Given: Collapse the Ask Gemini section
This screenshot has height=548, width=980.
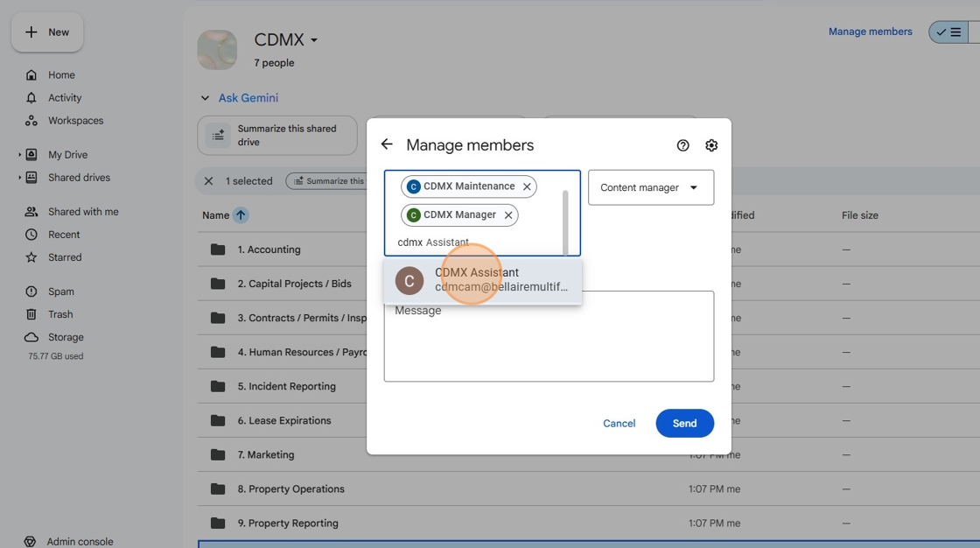Looking at the screenshot, I should coord(205,98).
